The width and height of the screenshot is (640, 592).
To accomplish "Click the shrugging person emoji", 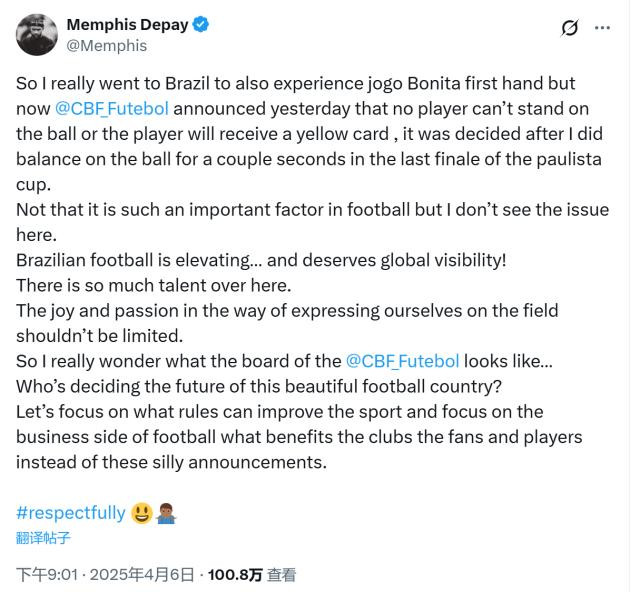I will (x=166, y=513).
